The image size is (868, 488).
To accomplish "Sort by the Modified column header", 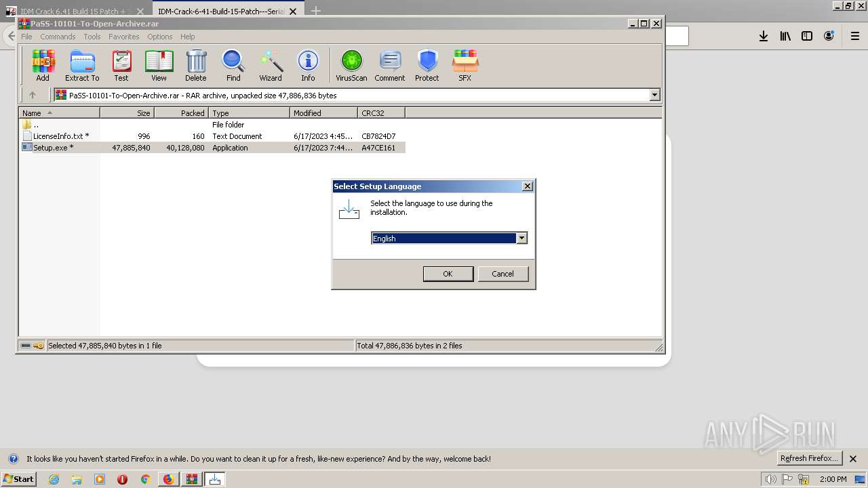I will point(324,113).
